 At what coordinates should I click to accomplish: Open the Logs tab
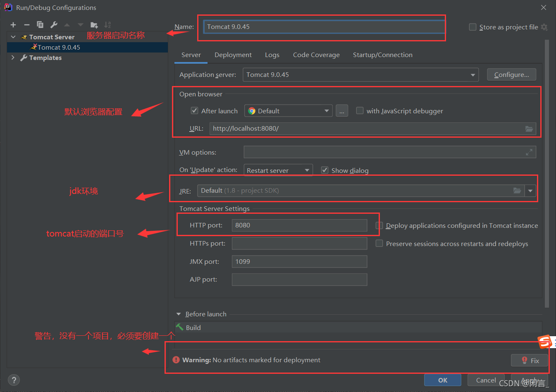[x=272, y=55]
